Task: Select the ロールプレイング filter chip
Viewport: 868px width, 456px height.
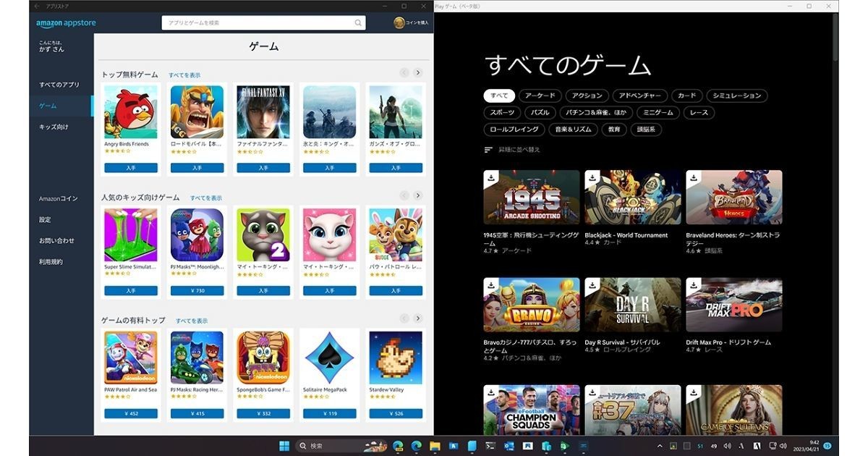Action: (x=514, y=130)
